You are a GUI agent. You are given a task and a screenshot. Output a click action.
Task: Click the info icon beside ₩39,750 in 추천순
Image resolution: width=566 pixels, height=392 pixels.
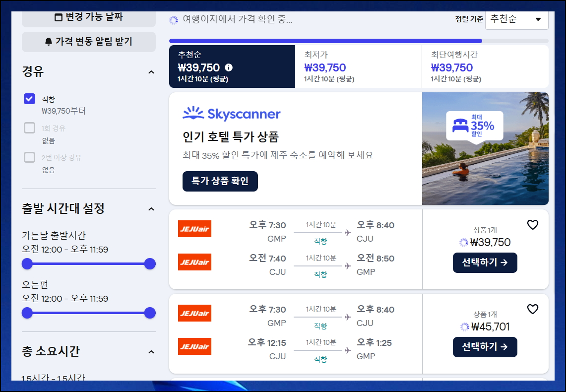[x=229, y=67]
